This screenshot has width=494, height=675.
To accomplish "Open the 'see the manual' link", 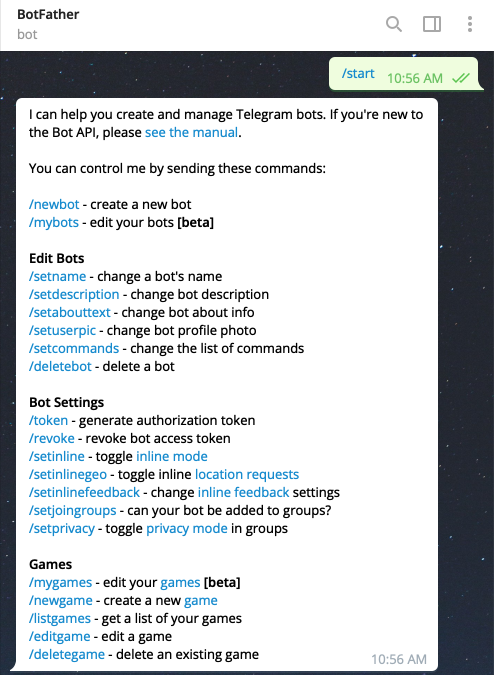I will pos(191,132).
